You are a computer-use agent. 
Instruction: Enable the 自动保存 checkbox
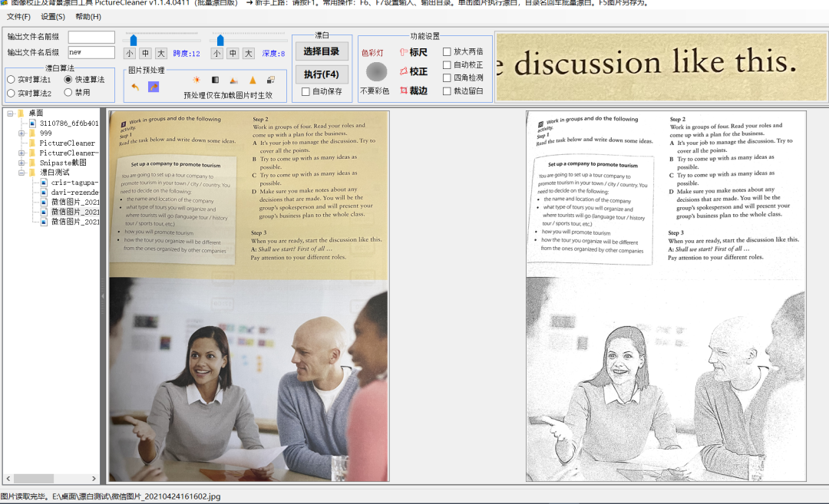pos(306,92)
